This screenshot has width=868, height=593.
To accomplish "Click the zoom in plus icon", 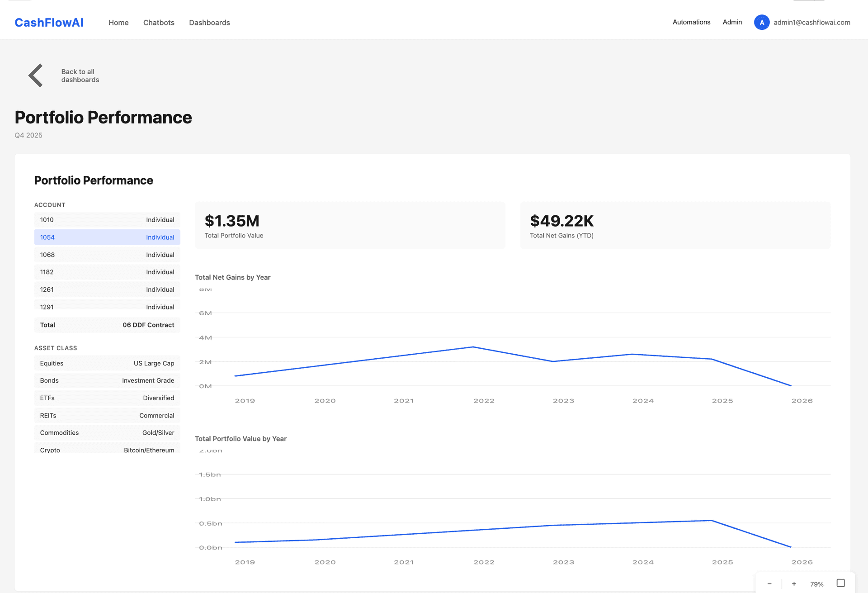I will [x=793, y=584].
